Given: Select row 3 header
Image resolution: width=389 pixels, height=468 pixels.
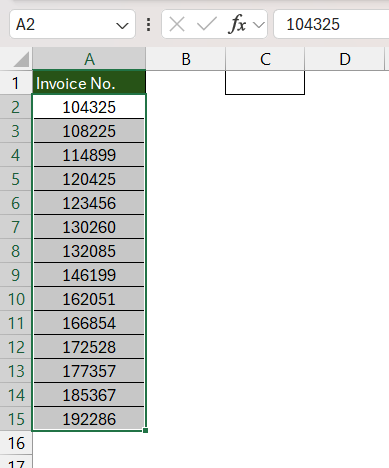Looking at the screenshot, I should pos(16,131).
